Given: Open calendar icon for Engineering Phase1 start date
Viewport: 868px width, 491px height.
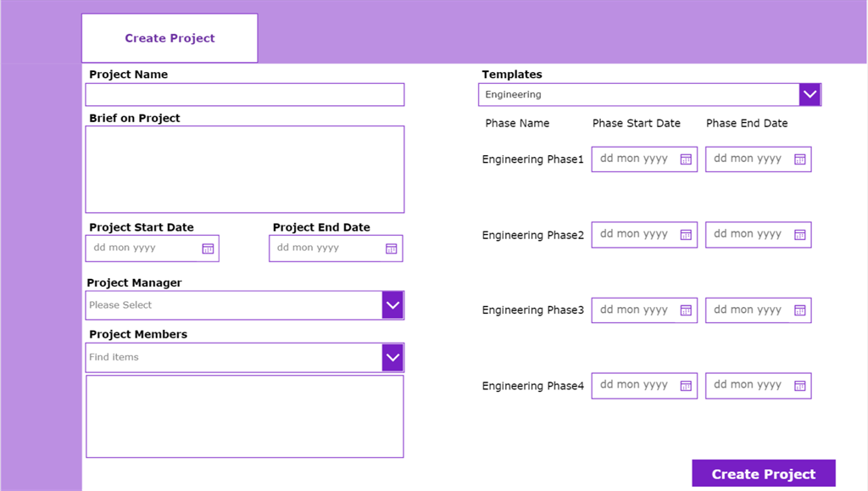Looking at the screenshot, I should (685, 159).
